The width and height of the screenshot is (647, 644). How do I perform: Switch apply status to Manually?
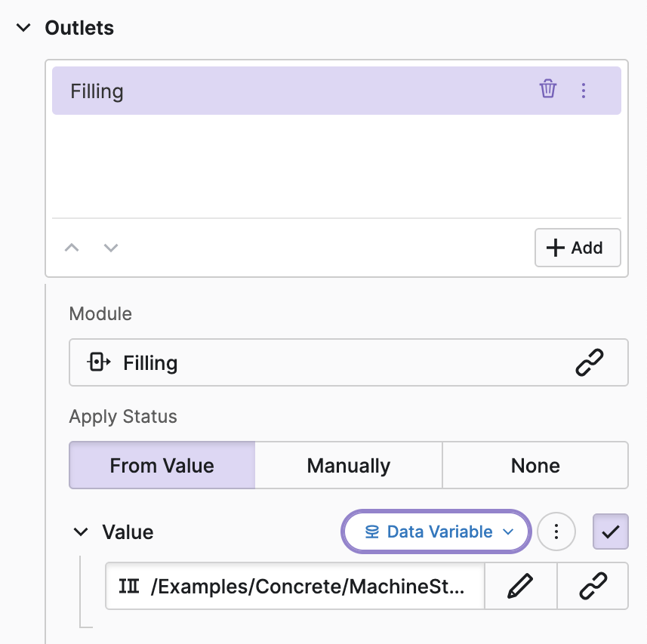(348, 465)
